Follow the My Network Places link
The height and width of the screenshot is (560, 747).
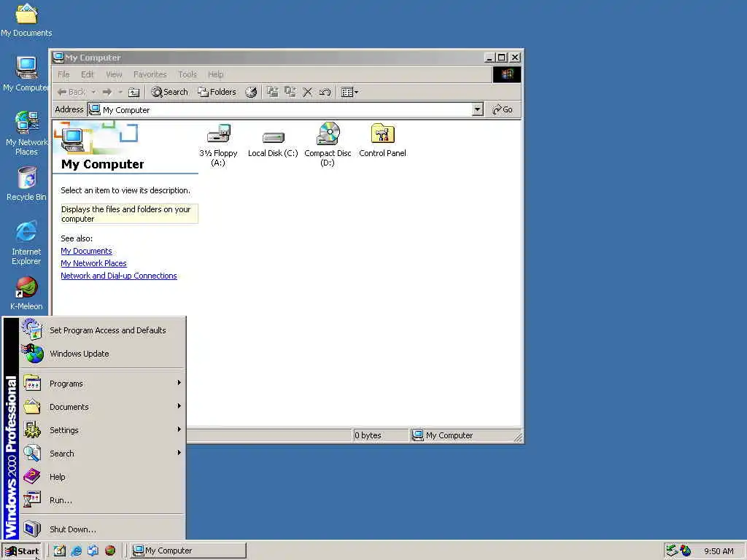click(93, 263)
